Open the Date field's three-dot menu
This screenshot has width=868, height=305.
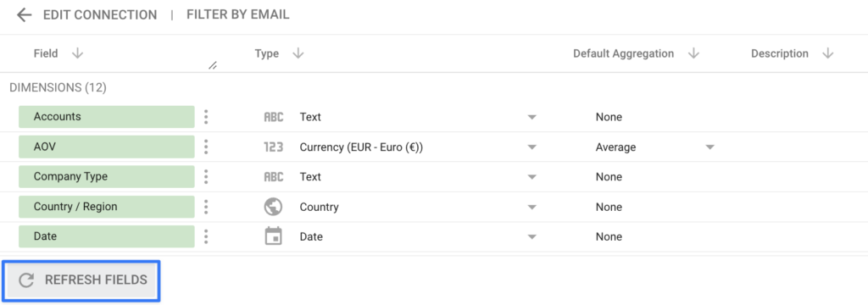click(206, 236)
